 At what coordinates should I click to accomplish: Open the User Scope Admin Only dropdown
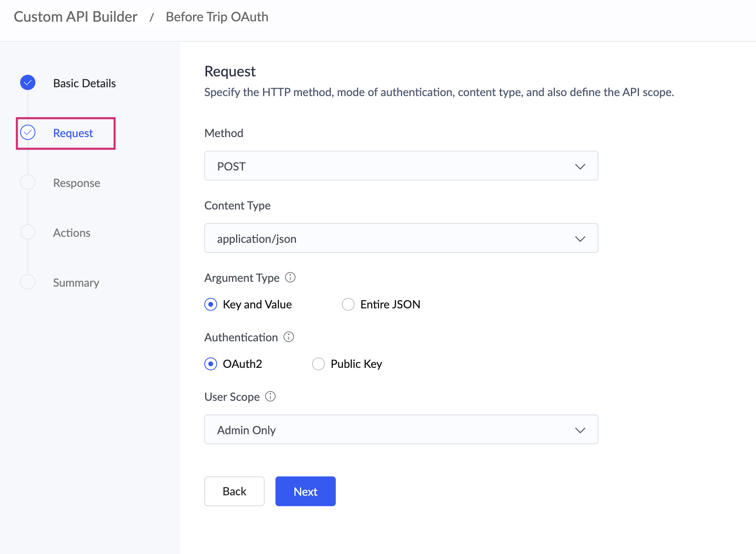pos(401,430)
